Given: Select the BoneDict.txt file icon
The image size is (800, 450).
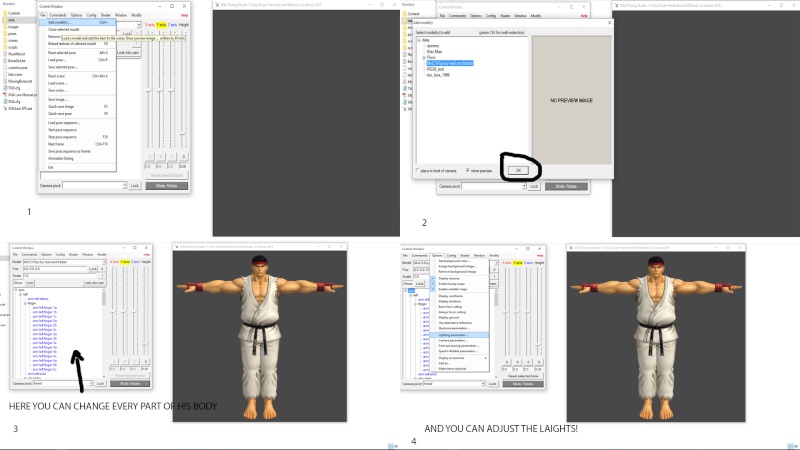Looking at the screenshot, I should click(x=5, y=61).
